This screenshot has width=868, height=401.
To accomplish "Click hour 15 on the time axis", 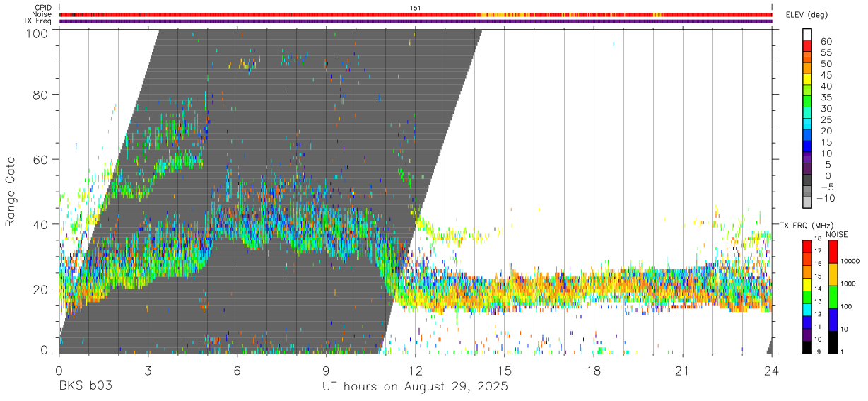I will (x=505, y=371).
